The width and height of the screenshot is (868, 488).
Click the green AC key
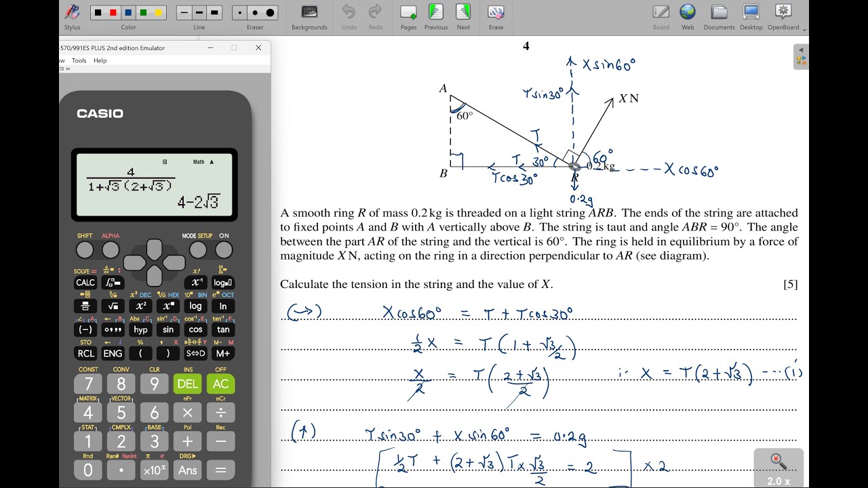point(220,384)
